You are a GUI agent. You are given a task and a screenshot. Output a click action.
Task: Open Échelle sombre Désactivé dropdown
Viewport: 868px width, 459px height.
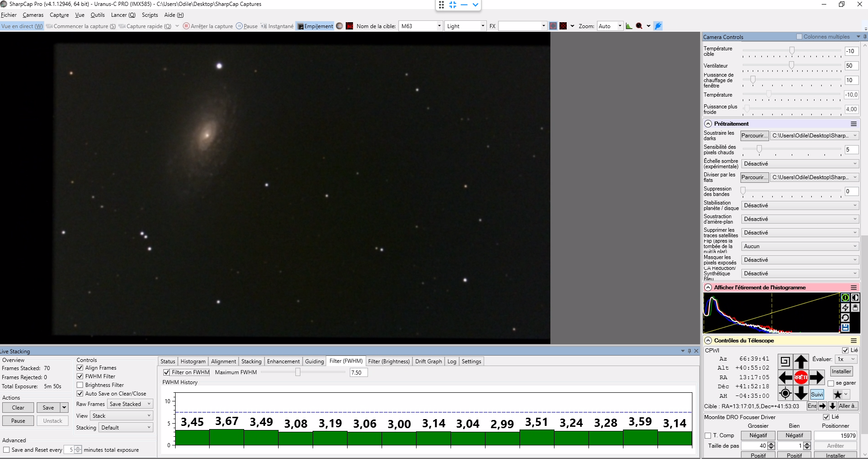[x=800, y=164]
